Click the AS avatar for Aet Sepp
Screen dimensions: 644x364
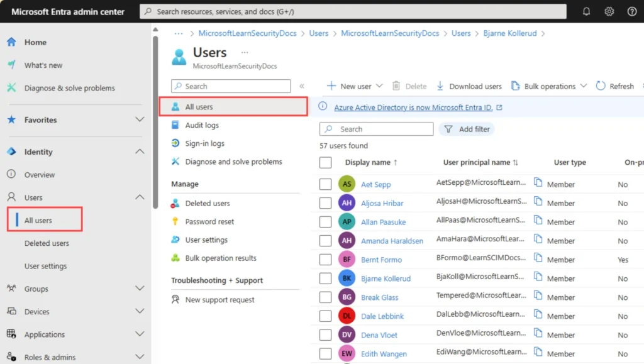click(x=347, y=184)
